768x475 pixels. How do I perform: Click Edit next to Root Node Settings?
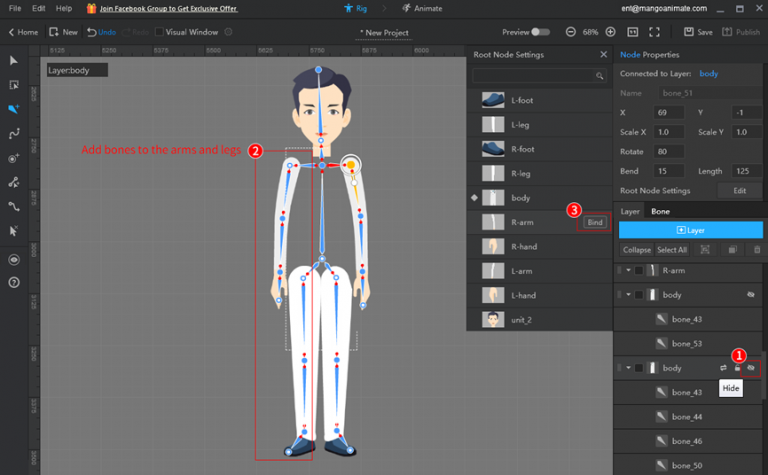pos(740,190)
